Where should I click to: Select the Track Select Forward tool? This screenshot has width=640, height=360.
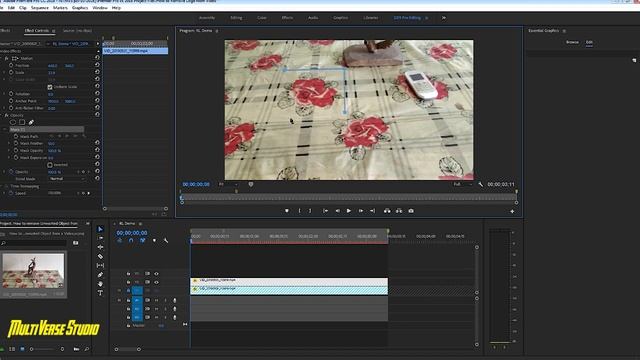coord(100,238)
